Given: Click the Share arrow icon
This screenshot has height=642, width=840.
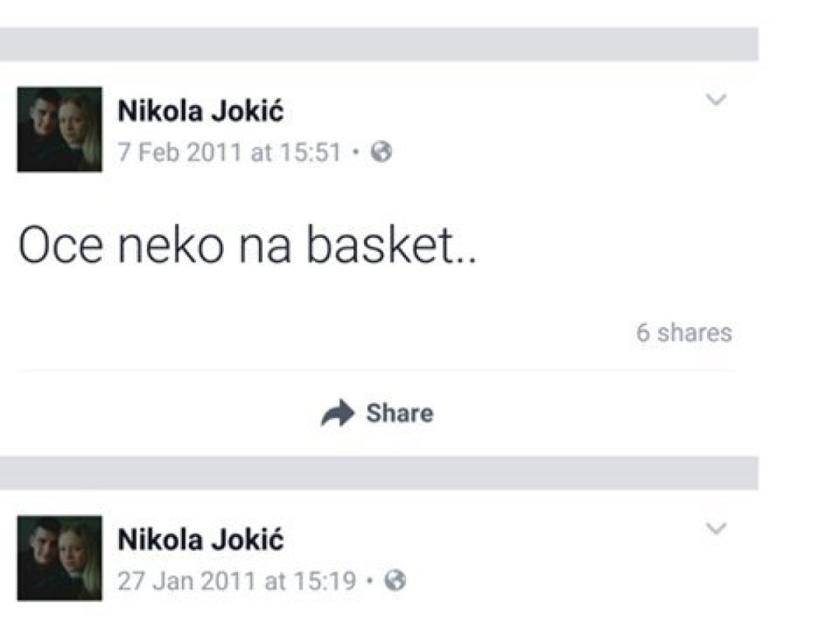Looking at the screenshot, I should 337,414.
